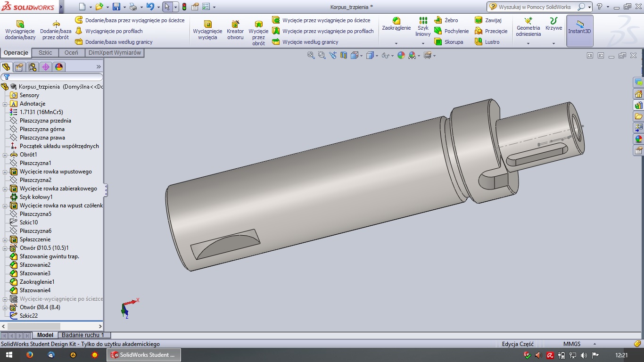644x362 pixels.
Task: Click the Options checklist icon
Action: [x=207, y=7]
